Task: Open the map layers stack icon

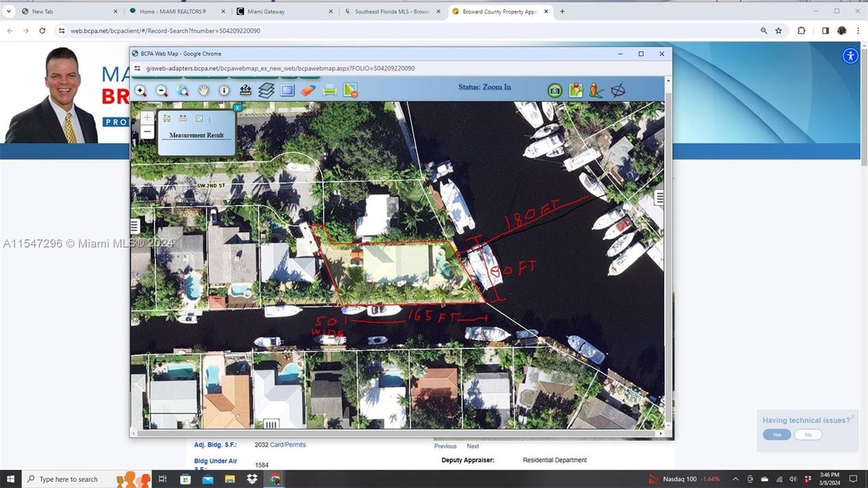Action: click(266, 90)
